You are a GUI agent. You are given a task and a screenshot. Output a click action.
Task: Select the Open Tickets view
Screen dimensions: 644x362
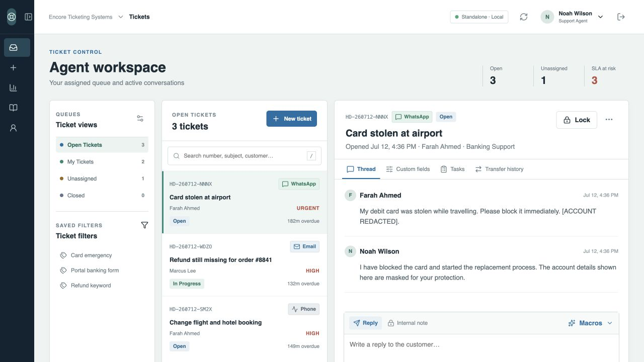click(x=102, y=145)
